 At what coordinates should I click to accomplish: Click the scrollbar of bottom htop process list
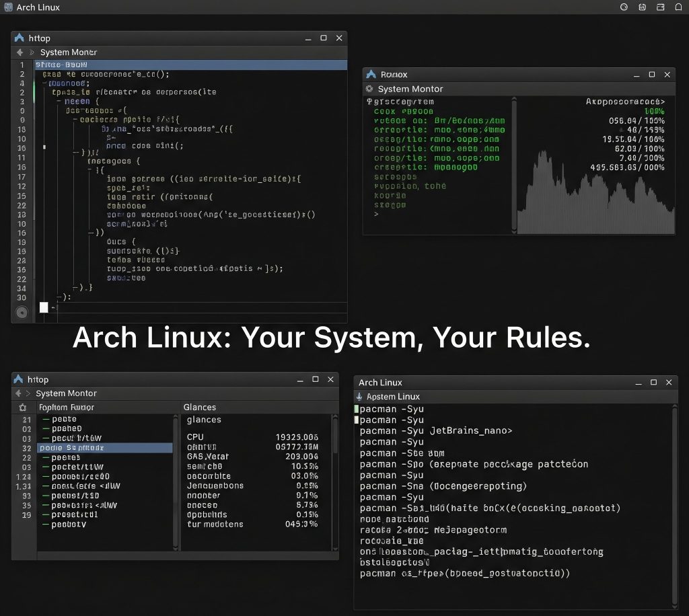[176, 482]
